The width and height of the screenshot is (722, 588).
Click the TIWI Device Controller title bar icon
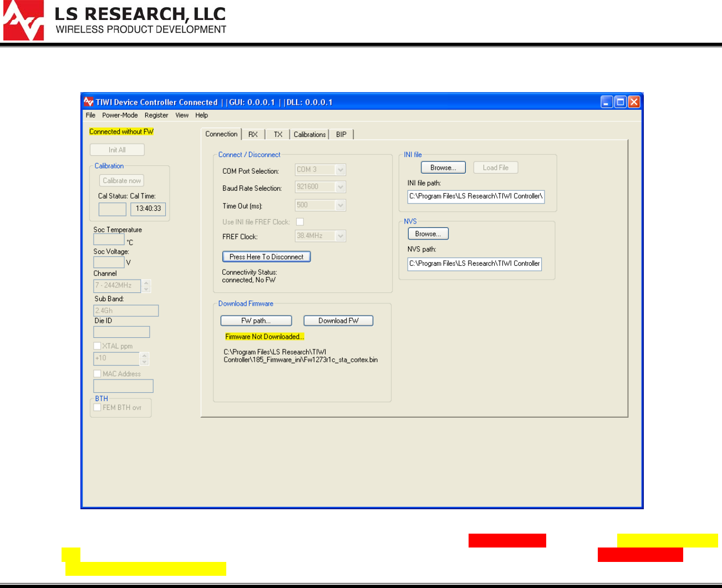[89, 102]
